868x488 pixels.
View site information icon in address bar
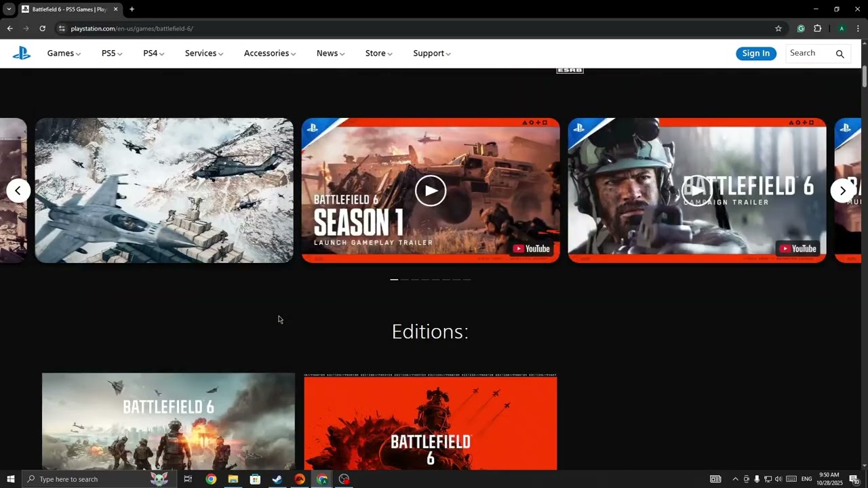[x=62, y=28]
